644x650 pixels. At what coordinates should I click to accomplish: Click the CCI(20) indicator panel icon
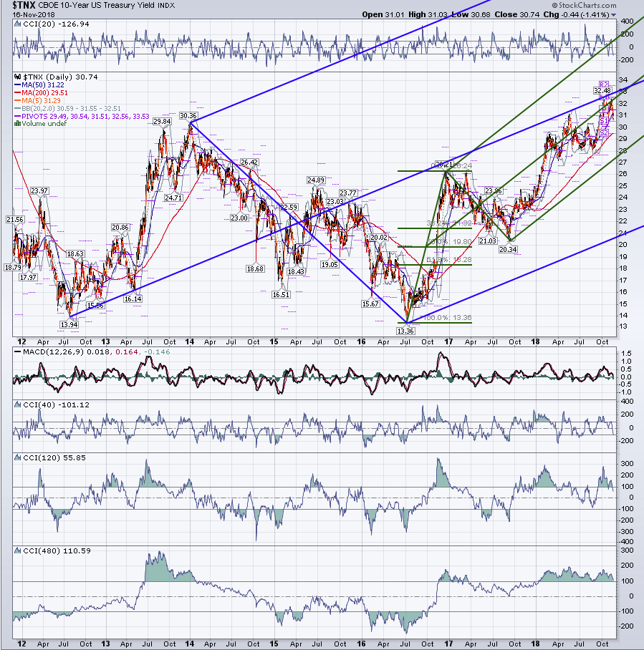17,24
